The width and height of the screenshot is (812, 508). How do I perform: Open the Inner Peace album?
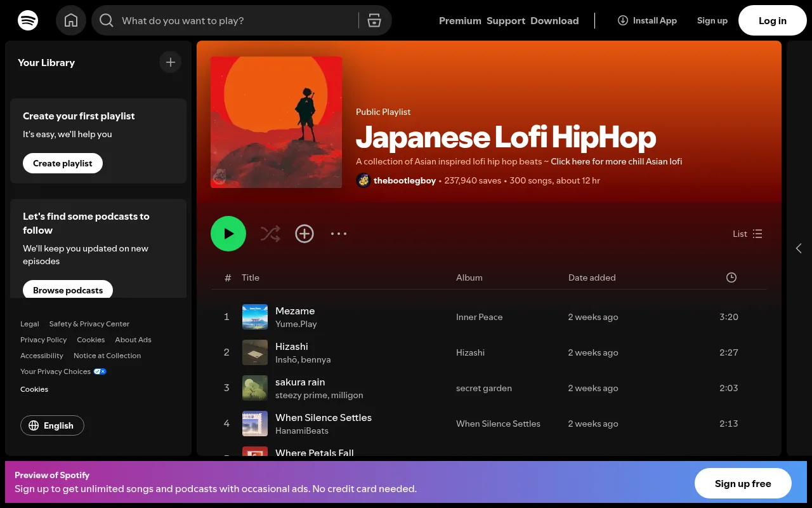[479, 317]
